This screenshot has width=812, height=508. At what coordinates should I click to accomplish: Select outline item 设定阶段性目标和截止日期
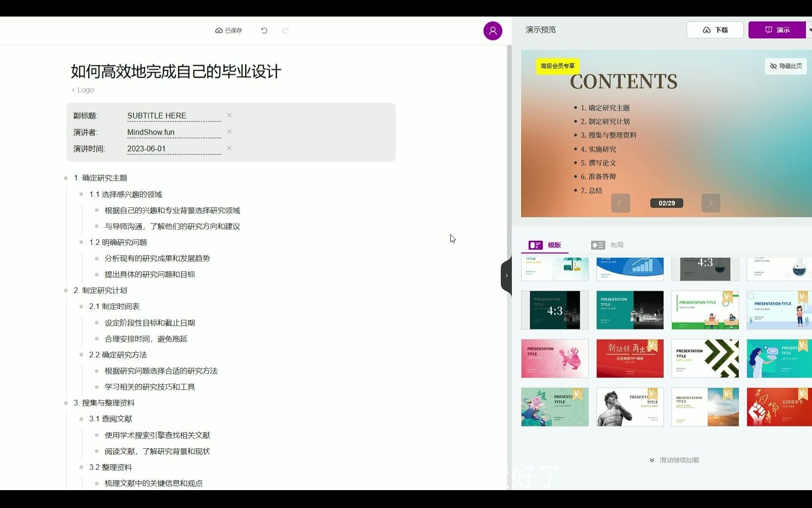coord(150,323)
